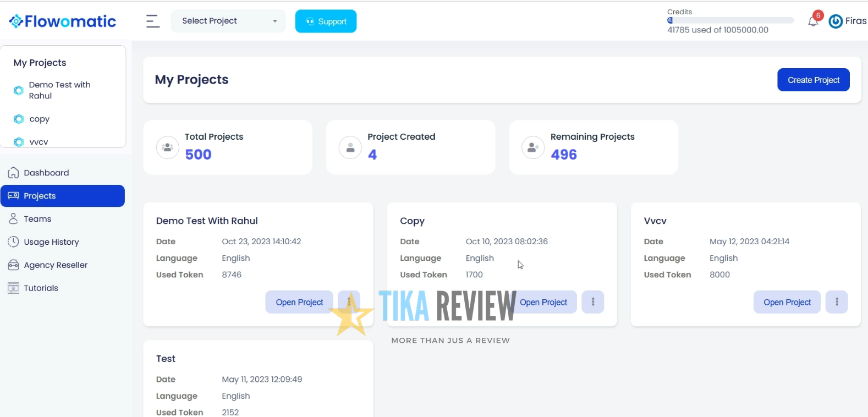Open the Vvcv card three-dot options
This screenshot has width=868, height=417.
[837, 302]
